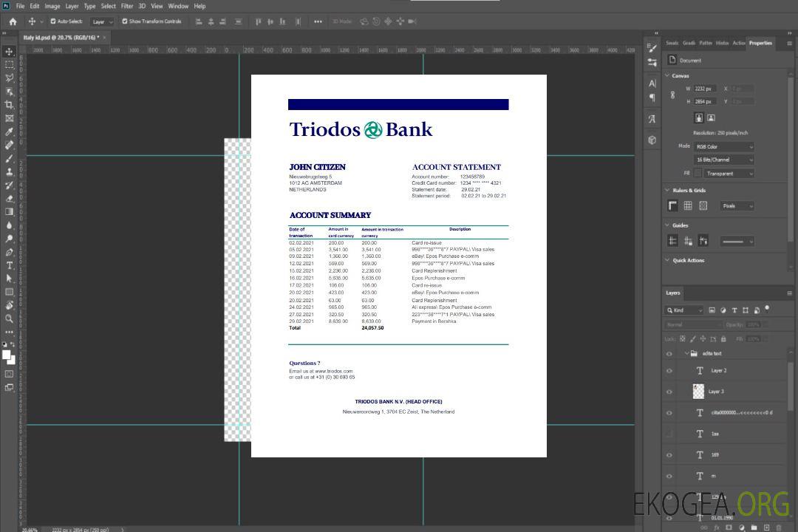This screenshot has width=798, height=532.
Task: Select the Rectangle shape tool
Action: tap(9, 292)
